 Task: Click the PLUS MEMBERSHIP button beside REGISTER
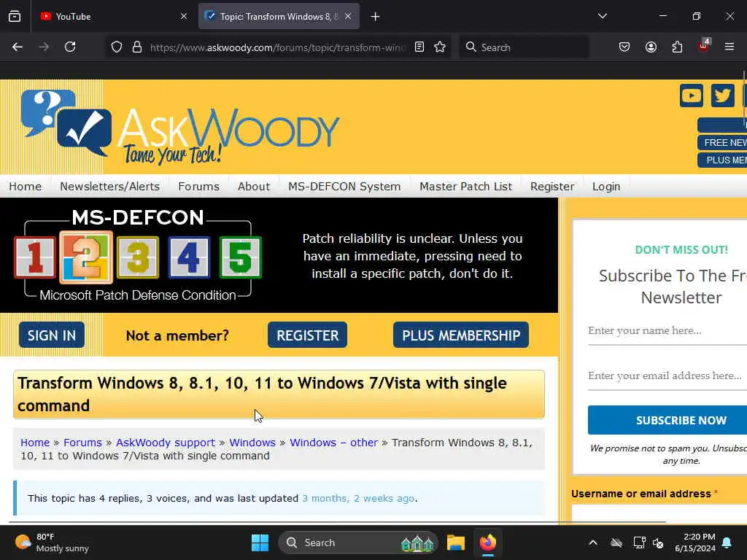point(461,335)
